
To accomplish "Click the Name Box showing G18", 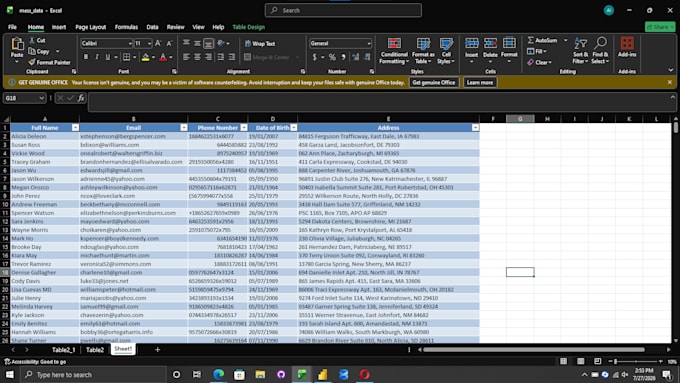I will pyautogui.click(x=24, y=98).
